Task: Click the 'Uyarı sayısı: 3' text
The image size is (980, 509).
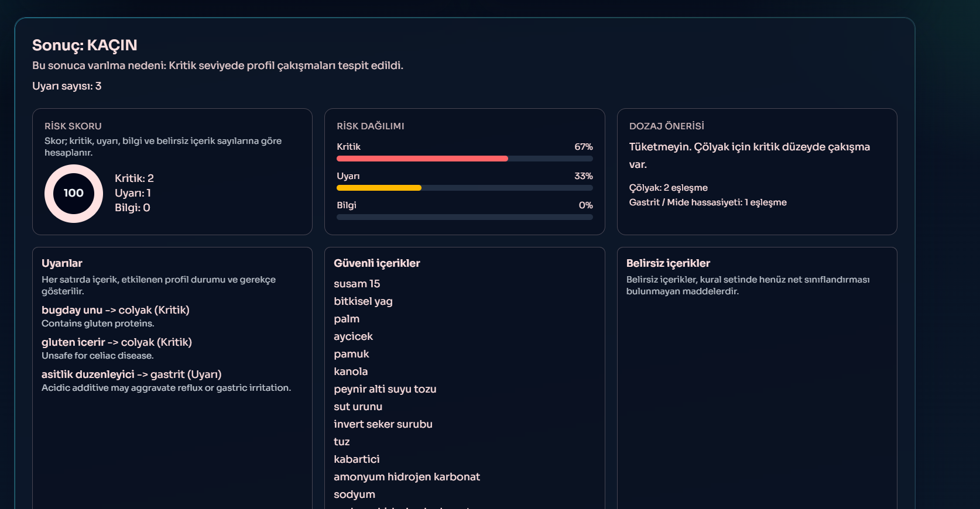Action: 67,86
